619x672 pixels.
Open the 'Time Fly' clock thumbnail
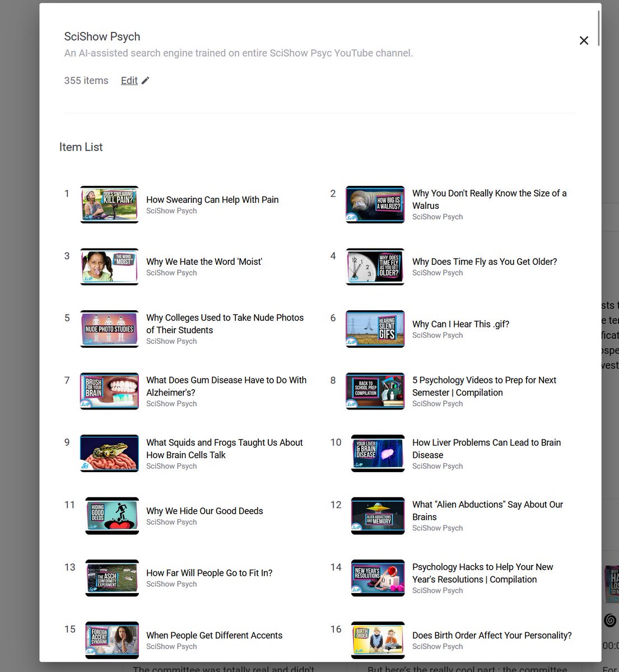(375, 267)
